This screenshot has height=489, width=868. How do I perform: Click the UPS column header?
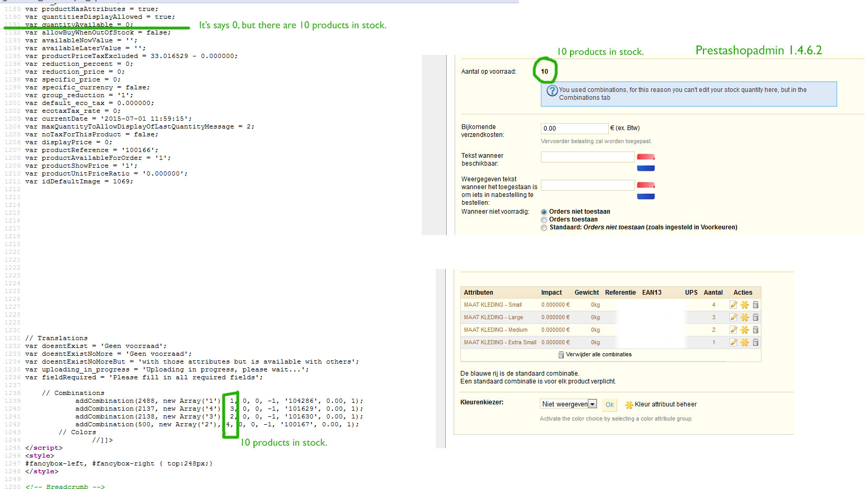691,293
